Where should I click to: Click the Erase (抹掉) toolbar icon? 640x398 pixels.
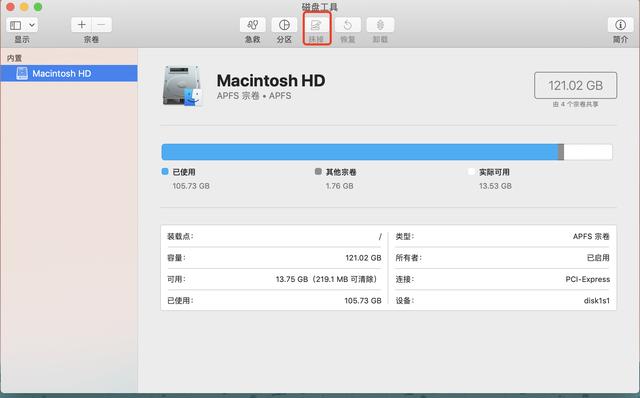coord(316,25)
